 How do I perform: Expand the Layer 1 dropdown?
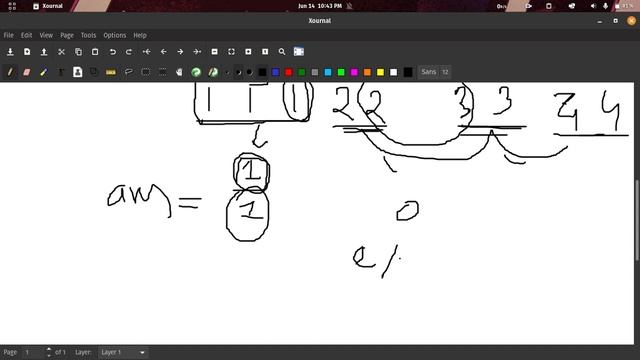[123, 352]
